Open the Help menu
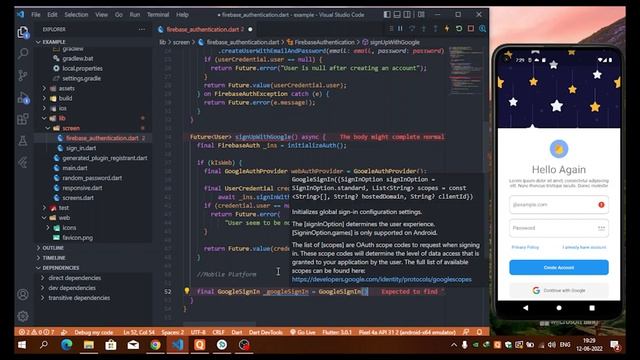 tap(182, 15)
